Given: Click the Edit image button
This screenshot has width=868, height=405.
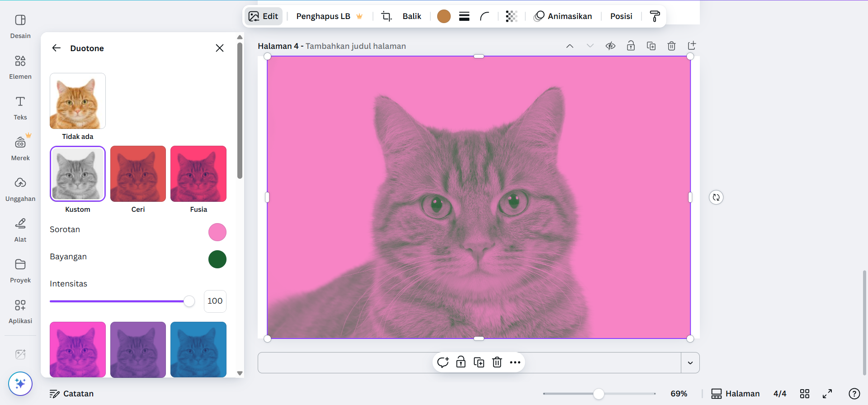Looking at the screenshot, I should click(x=264, y=16).
